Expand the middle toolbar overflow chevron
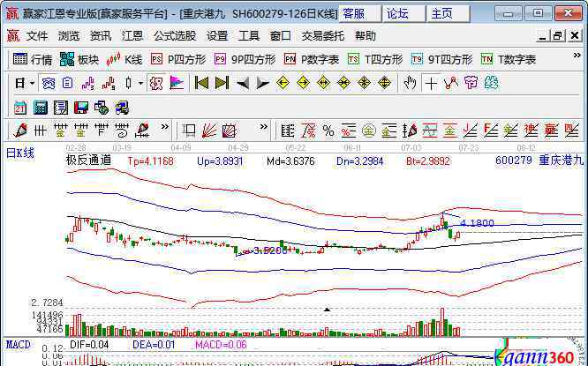Viewport: 588px width, 366px height. click(x=264, y=127)
